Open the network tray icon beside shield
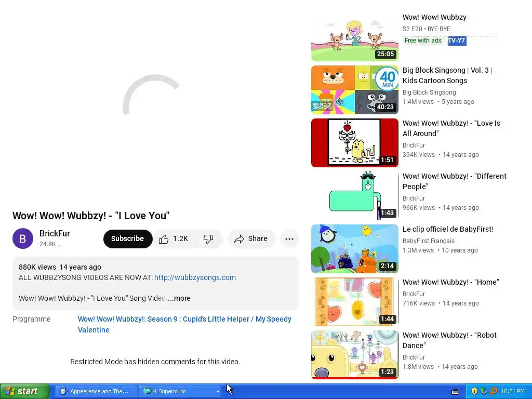 pyautogui.click(x=484, y=391)
